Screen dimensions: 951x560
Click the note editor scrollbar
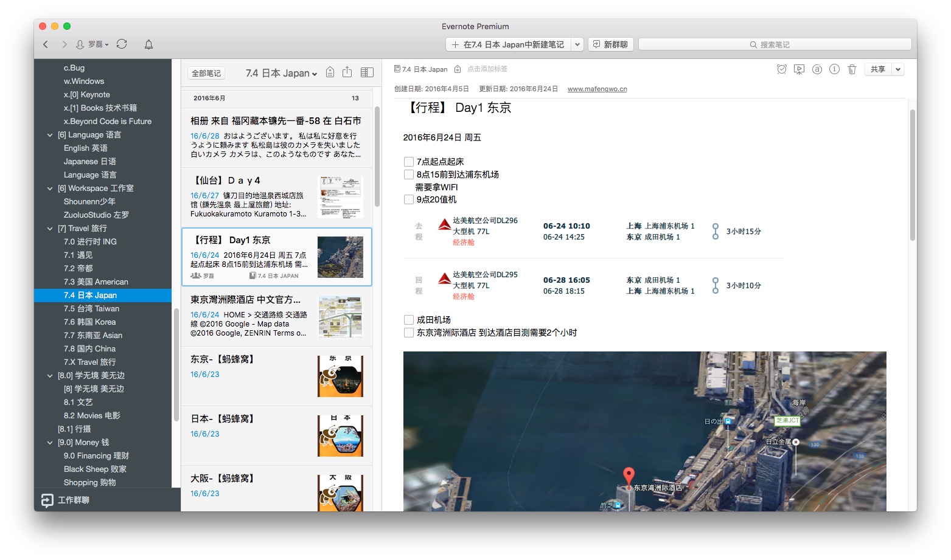913,175
